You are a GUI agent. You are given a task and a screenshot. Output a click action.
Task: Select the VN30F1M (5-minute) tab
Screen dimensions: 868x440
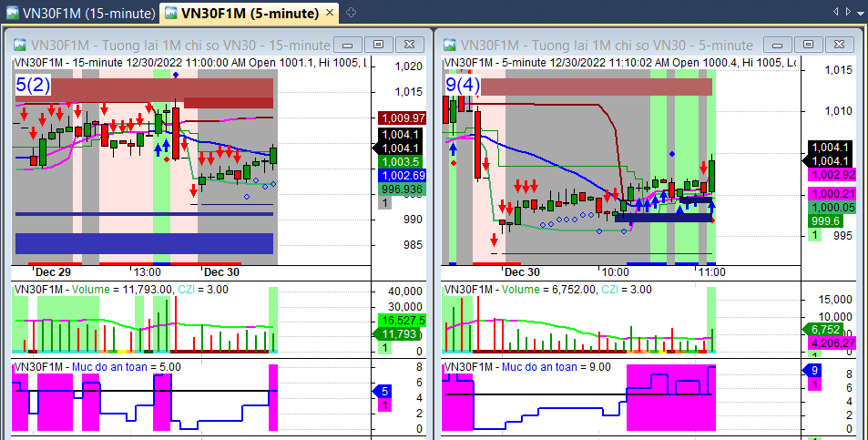250,13
